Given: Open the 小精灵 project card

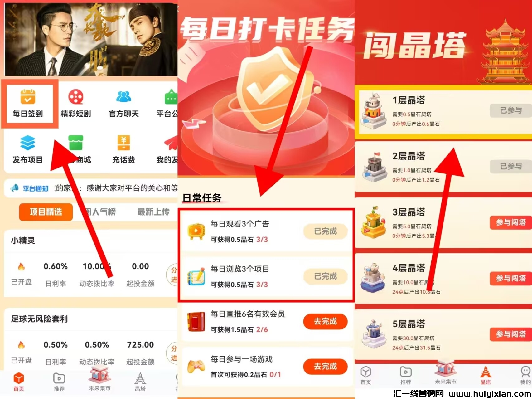Looking at the screenshot, I should 91,263.
